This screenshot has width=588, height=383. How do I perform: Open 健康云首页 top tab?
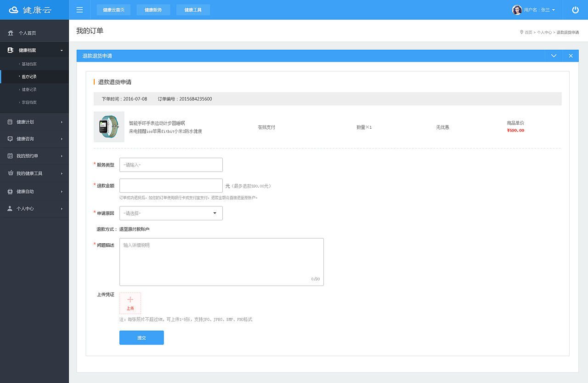pos(113,10)
